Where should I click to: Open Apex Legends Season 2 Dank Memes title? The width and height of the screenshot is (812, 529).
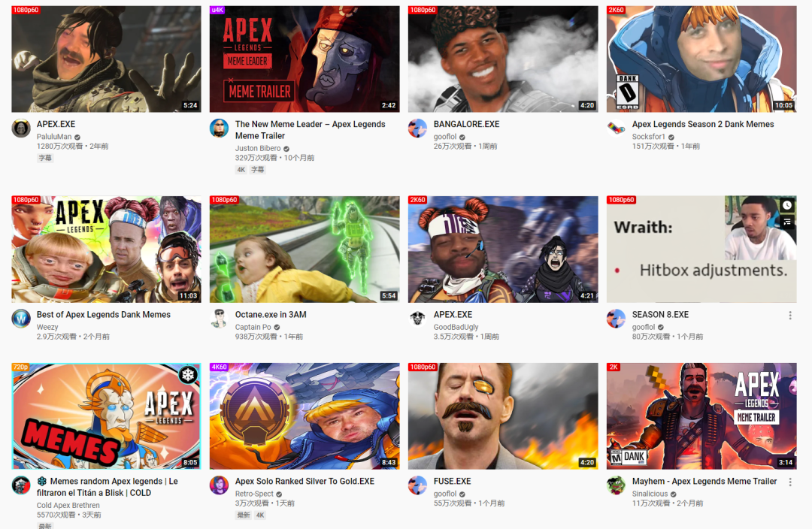point(703,124)
